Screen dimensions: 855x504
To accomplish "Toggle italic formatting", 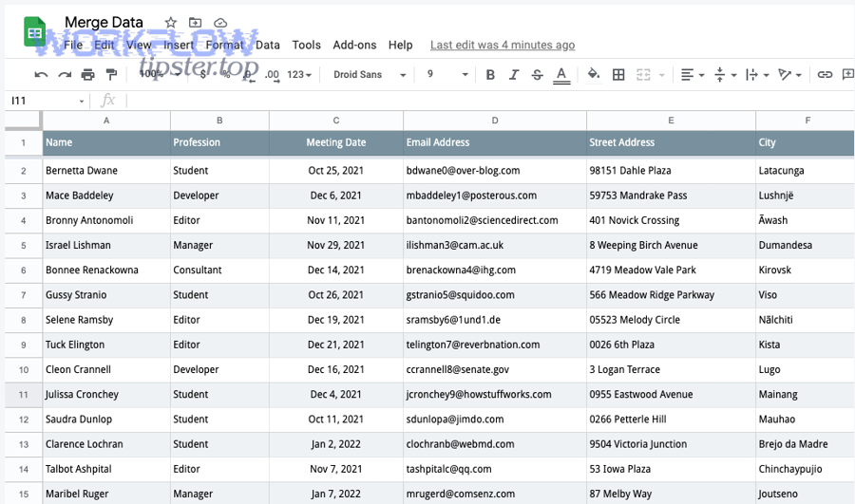I will tap(514, 75).
